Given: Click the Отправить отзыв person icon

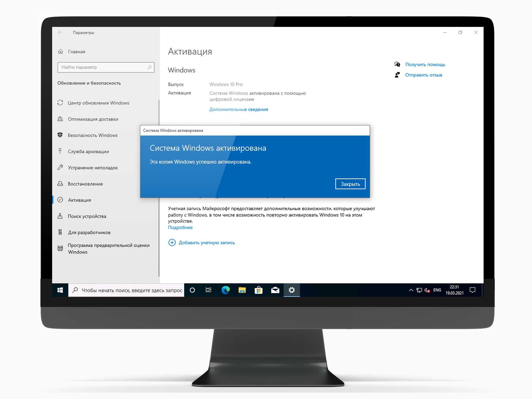Looking at the screenshot, I should tap(397, 75).
